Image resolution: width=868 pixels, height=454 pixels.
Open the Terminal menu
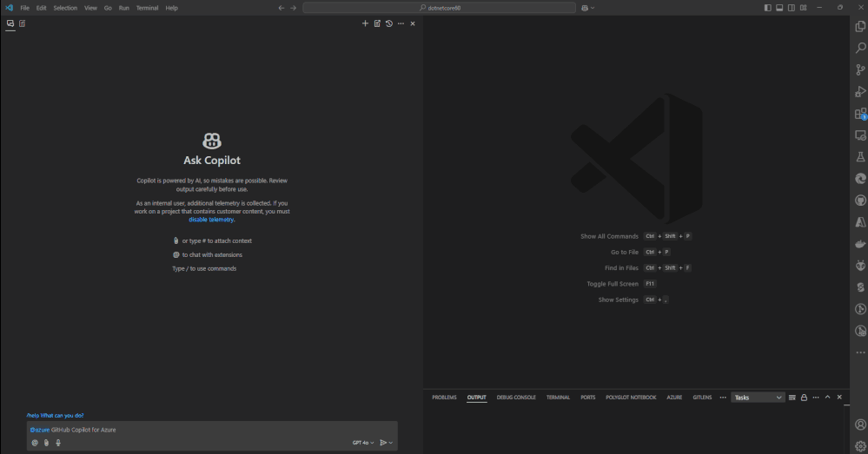click(147, 8)
